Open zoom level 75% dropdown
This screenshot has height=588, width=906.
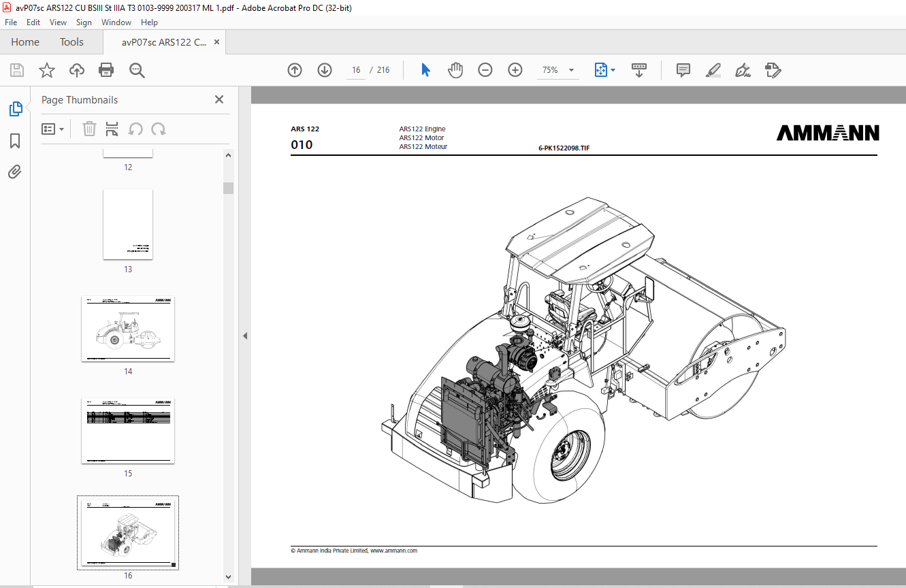pyautogui.click(x=557, y=70)
